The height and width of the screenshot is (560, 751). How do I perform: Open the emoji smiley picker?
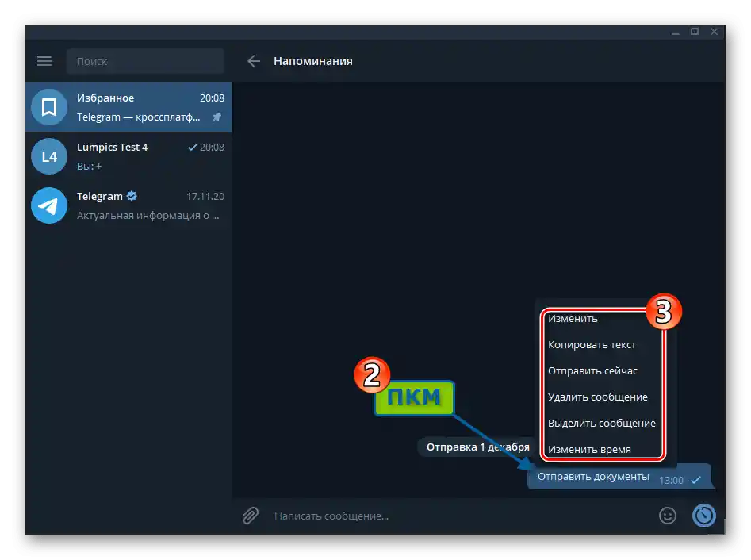point(667,516)
